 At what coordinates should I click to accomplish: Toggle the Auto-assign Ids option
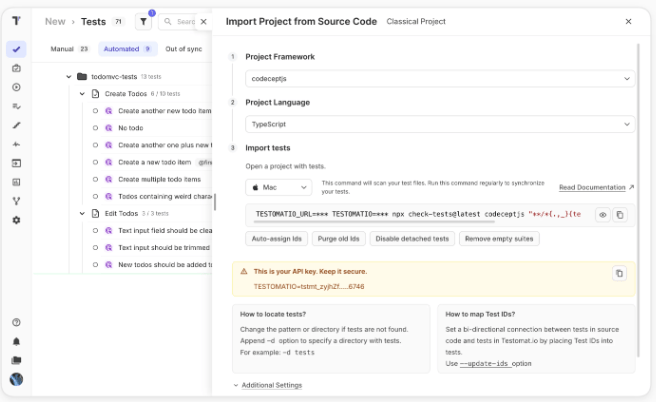[x=277, y=239]
